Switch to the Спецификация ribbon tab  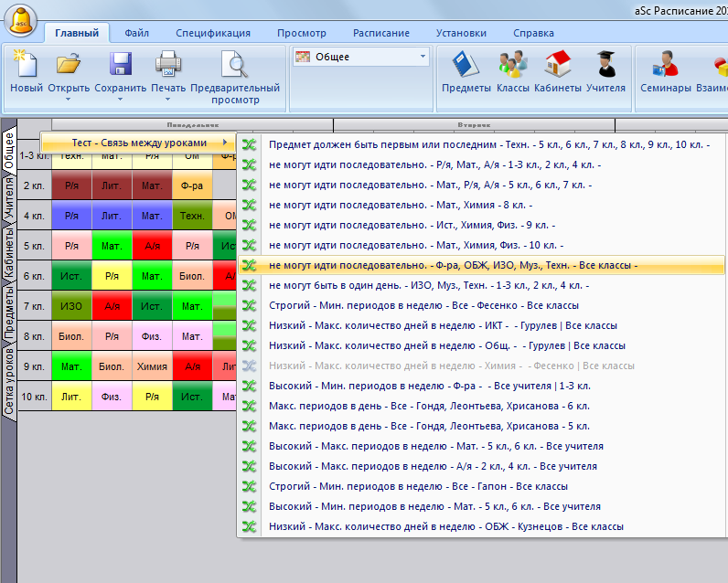(x=212, y=33)
